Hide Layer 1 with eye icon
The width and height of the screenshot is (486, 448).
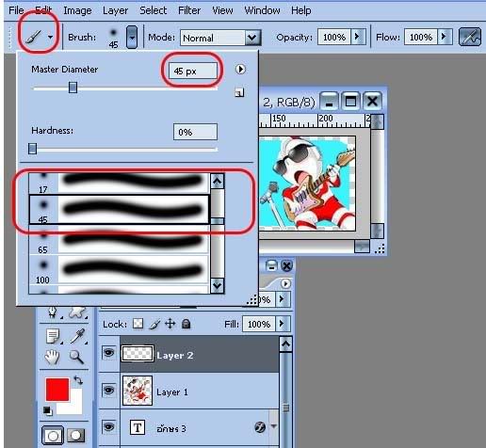[108, 390]
